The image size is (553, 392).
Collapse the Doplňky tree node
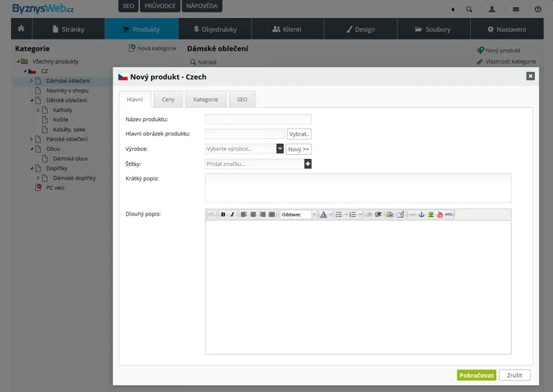point(31,169)
